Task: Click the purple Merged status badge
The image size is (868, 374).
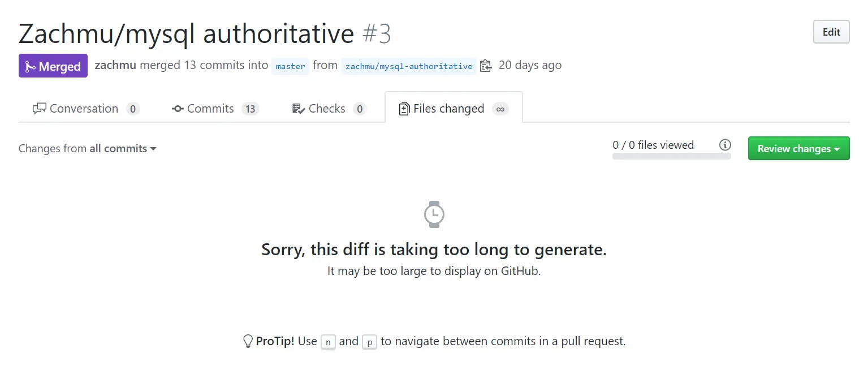Action: coord(53,66)
